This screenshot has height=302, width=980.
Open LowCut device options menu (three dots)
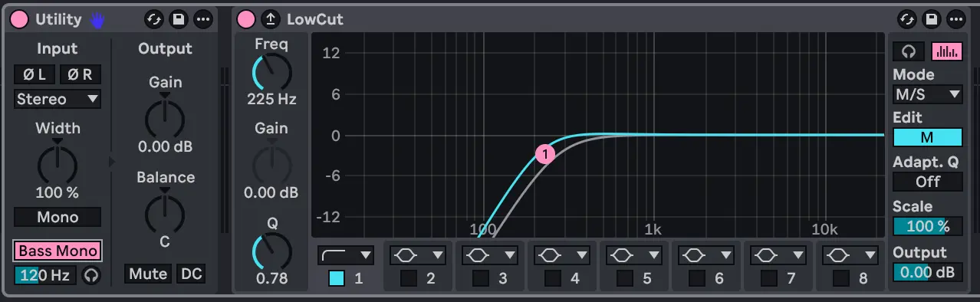tap(956, 19)
